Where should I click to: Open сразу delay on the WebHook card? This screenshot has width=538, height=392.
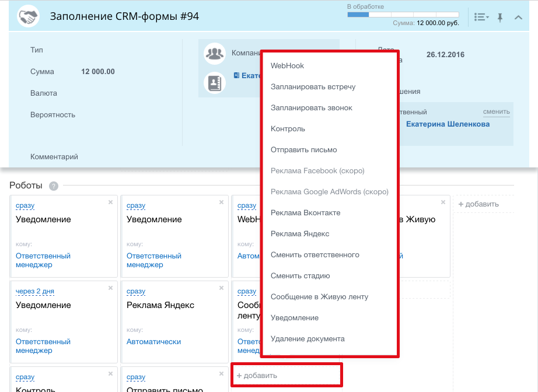[247, 205]
